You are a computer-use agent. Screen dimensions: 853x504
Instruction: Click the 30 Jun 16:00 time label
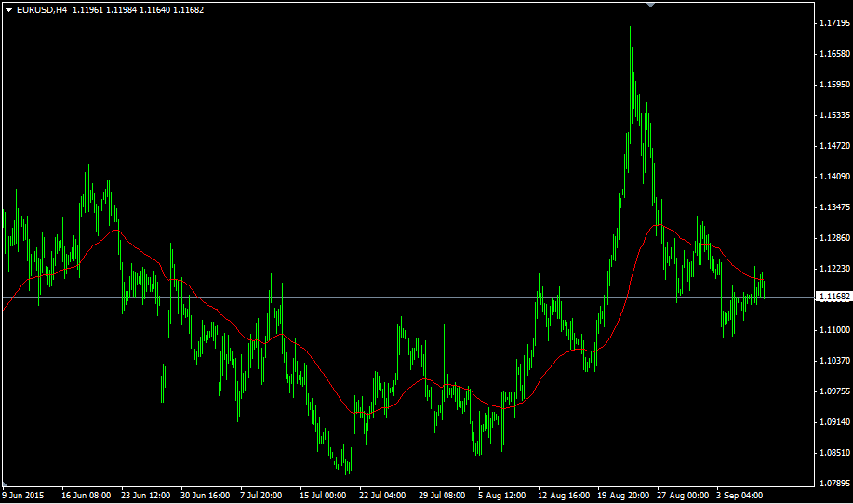pyautogui.click(x=205, y=496)
